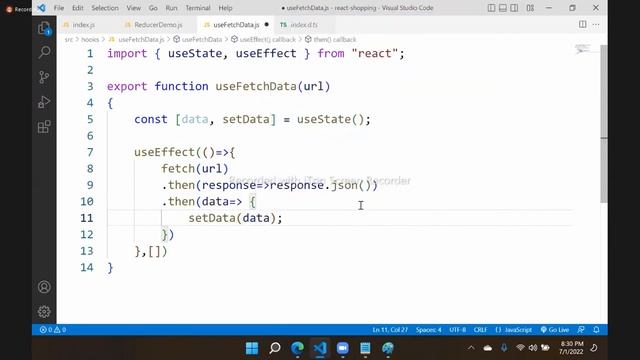The width and height of the screenshot is (640, 360).
Task: Open the Explorer view in activity bar
Action: (x=44, y=28)
